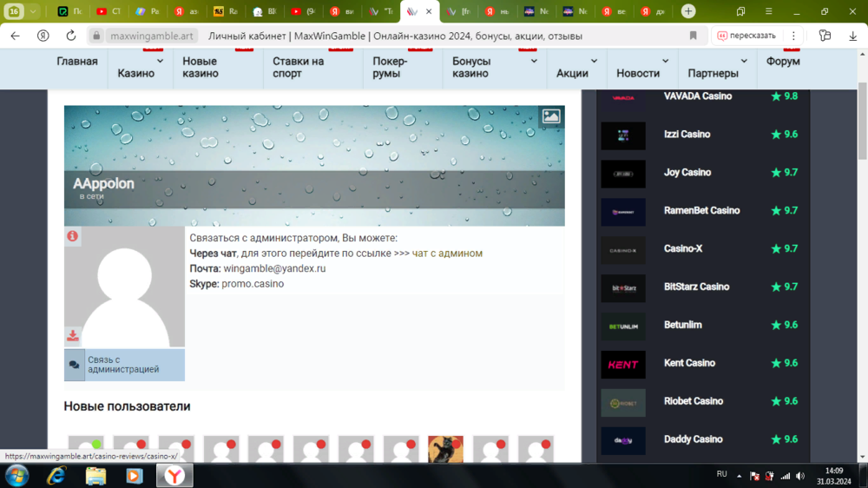Image resolution: width=868 pixels, height=488 pixels.
Task: Click the Yandex home button in toolbar
Action: click(x=43, y=36)
